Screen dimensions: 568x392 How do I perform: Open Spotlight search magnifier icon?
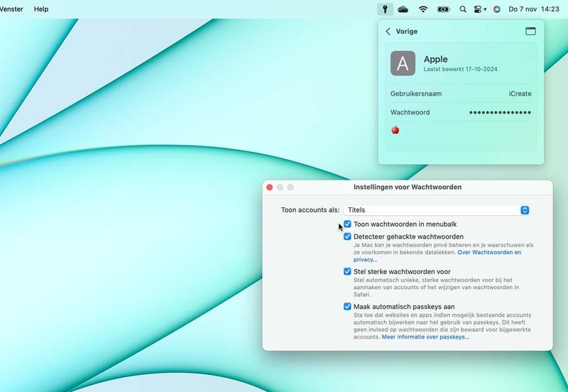(463, 9)
